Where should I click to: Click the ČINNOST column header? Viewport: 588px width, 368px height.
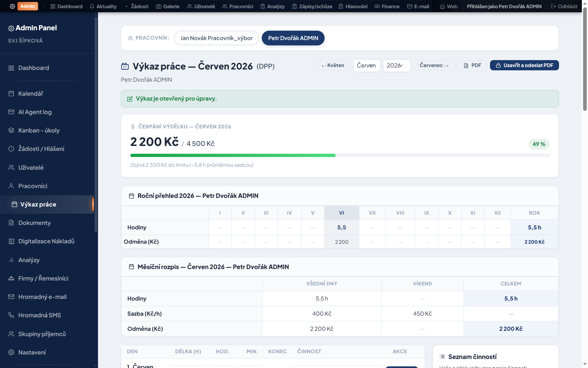coord(309,351)
